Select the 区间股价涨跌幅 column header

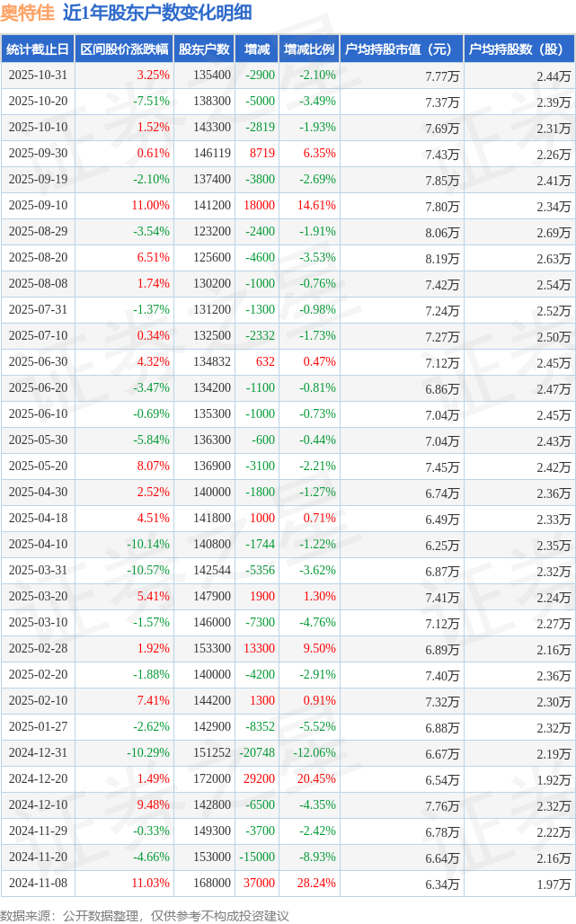click(123, 49)
